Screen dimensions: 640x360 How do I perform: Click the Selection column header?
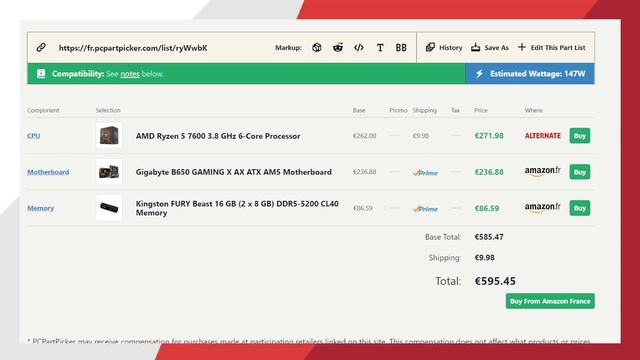coord(108,110)
